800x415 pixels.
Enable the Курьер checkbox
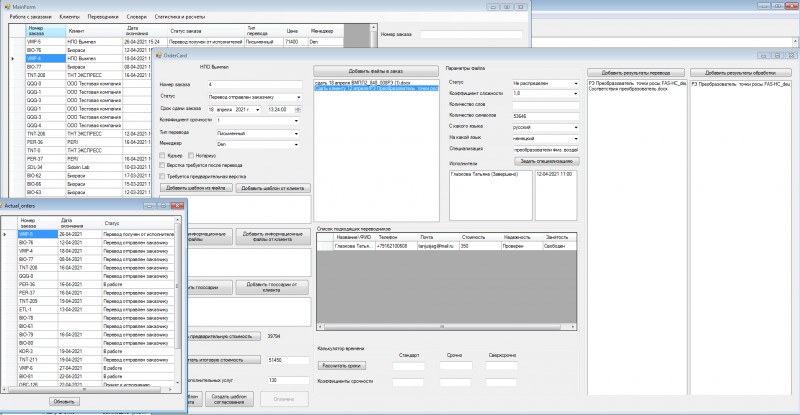tap(164, 155)
